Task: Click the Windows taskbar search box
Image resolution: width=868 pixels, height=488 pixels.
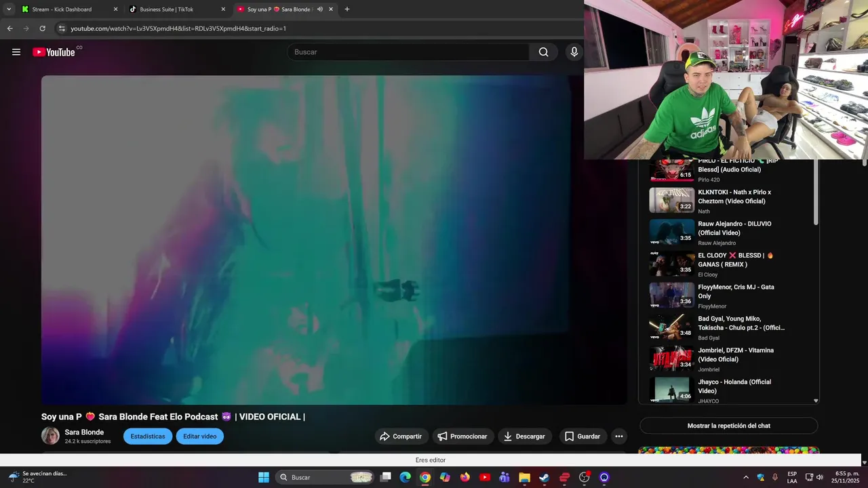Action: click(x=325, y=477)
